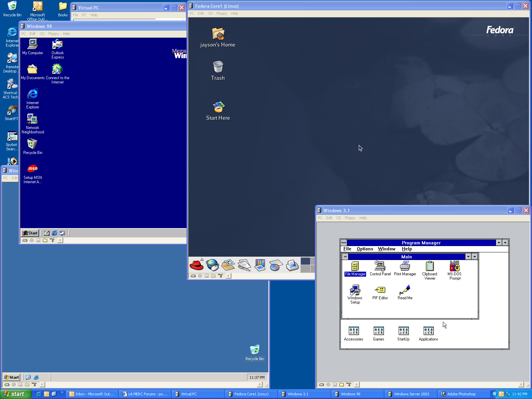Open My Documents in Windows 98
Image resolution: width=532 pixels, height=399 pixels.
click(x=33, y=72)
